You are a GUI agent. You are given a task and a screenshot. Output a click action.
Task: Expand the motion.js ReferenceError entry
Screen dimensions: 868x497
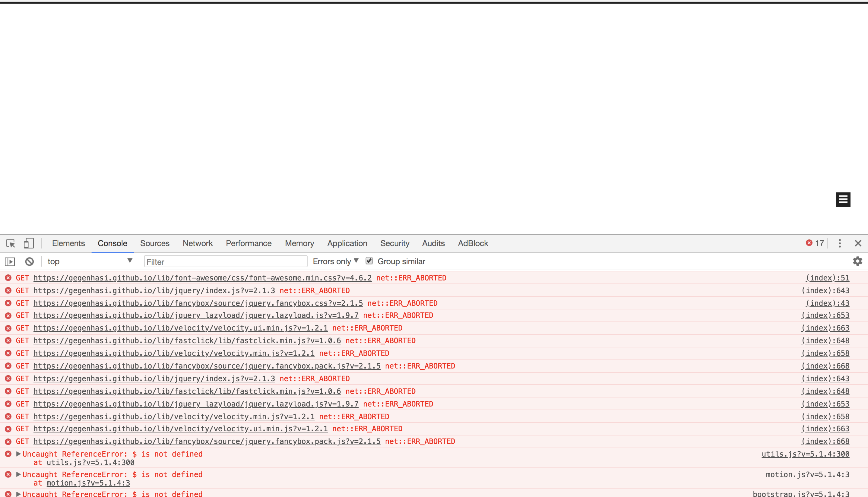tap(18, 474)
